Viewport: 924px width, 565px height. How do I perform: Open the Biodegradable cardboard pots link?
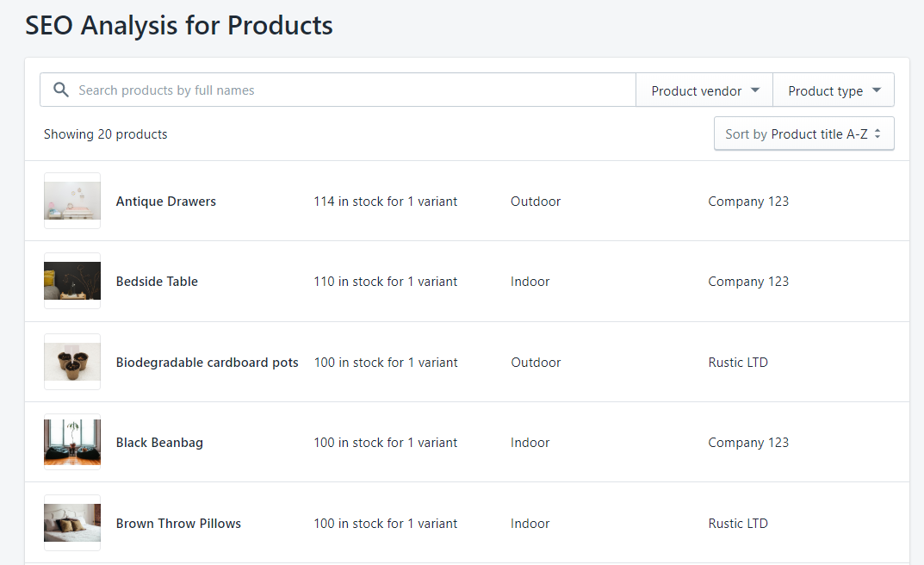click(x=208, y=363)
